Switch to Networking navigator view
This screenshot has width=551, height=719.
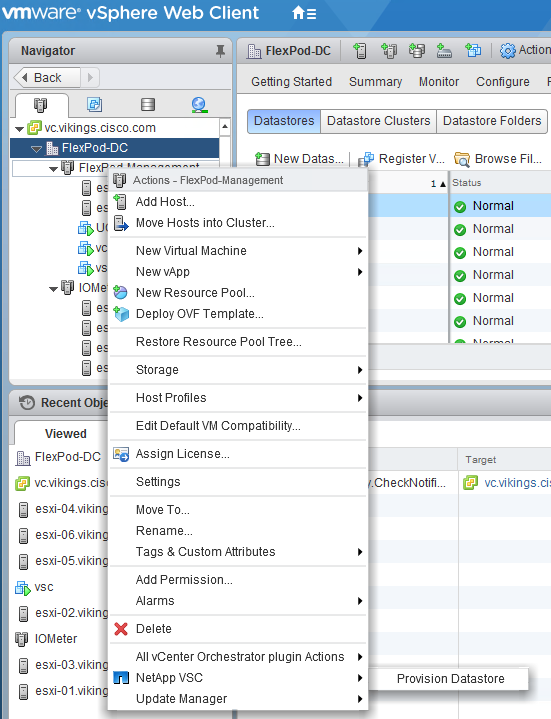199,105
